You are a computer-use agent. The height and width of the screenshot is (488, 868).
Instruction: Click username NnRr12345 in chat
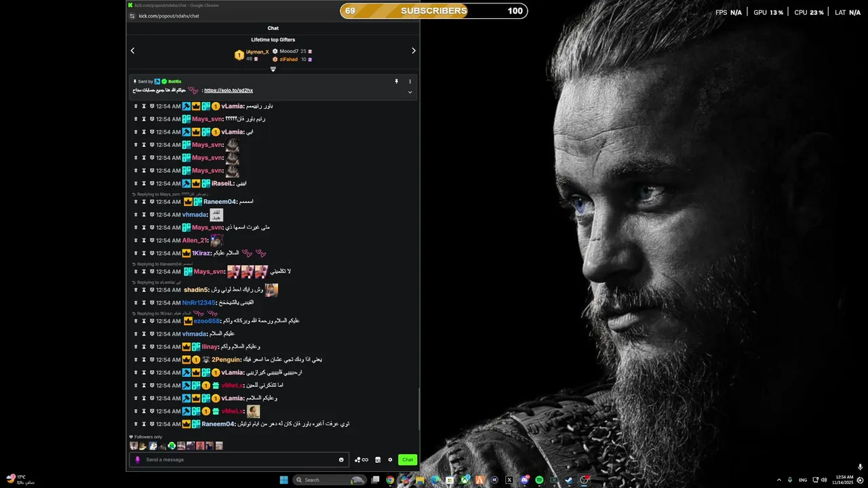199,303
